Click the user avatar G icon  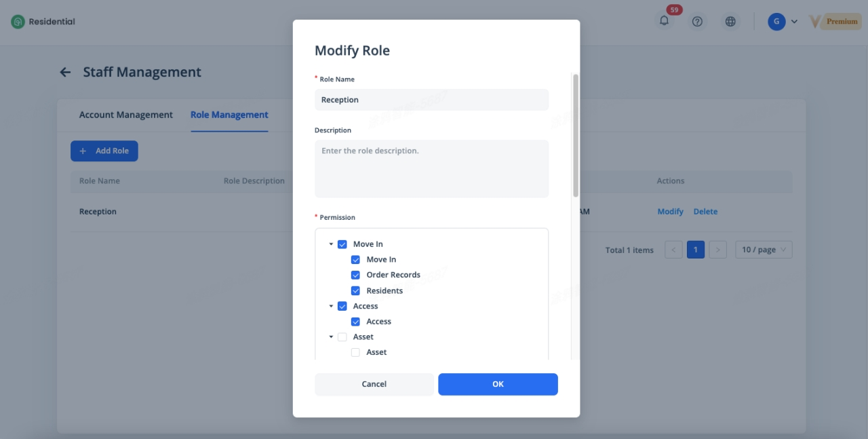click(x=776, y=22)
